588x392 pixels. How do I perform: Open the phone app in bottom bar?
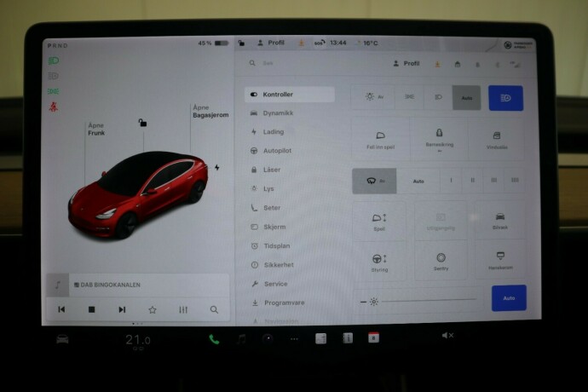(x=214, y=338)
